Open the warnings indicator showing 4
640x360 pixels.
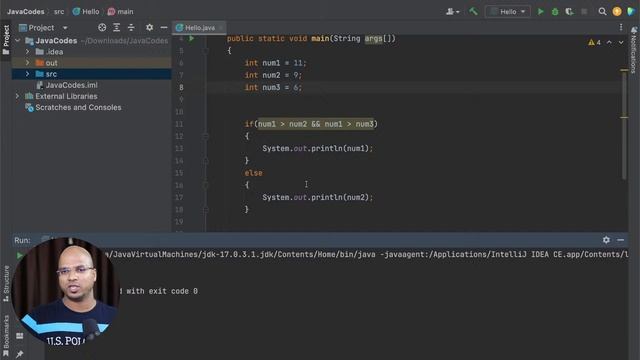pyautogui.click(x=594, y=42)
